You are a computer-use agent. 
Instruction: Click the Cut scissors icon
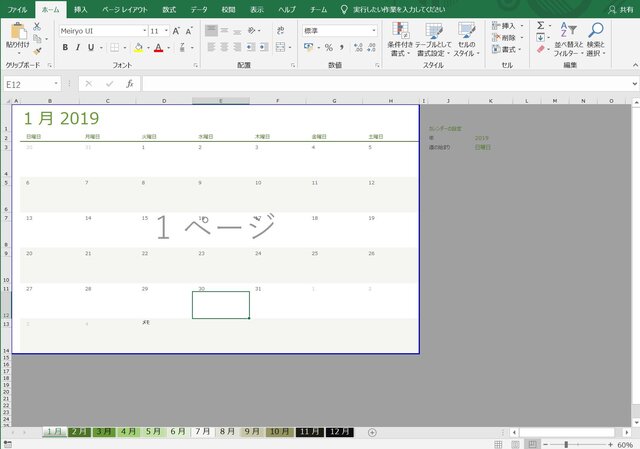(x=37, y=27)
